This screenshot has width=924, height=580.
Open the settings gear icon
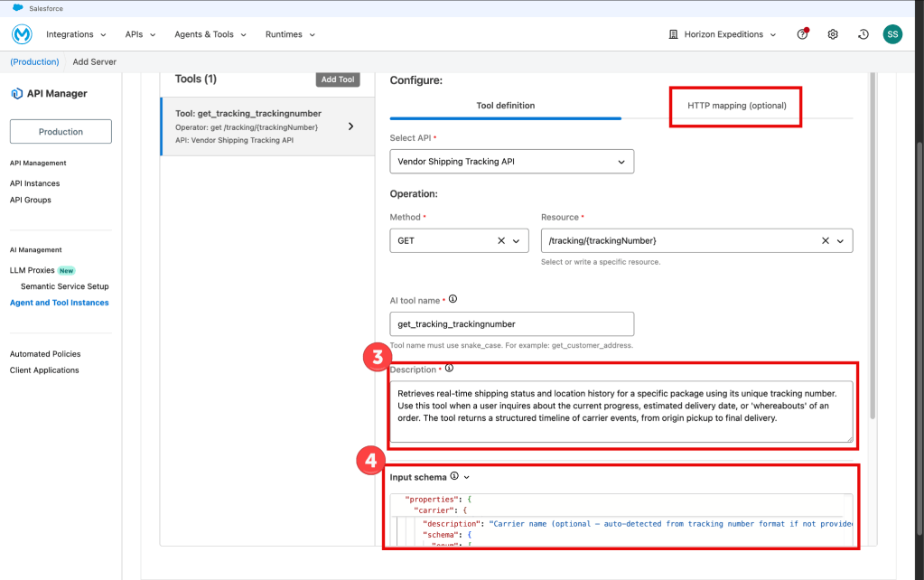point(833,34)
